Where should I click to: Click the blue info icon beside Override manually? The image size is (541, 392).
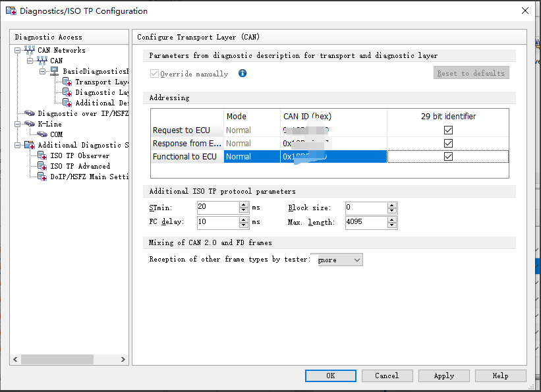[242, 73]
